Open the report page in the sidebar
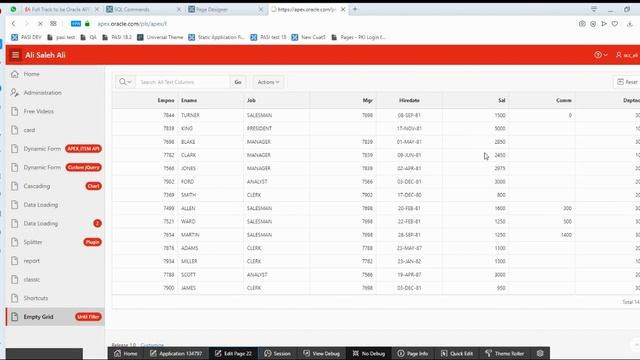The image size is (640, 360). pyautogui.click(x=55, y=261)
